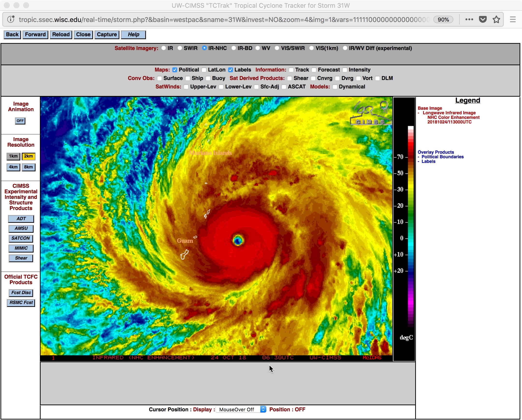Enable the Dvrg checkbox
The width and height of the screenshot is (522, 420).
(x=338, y=78)
